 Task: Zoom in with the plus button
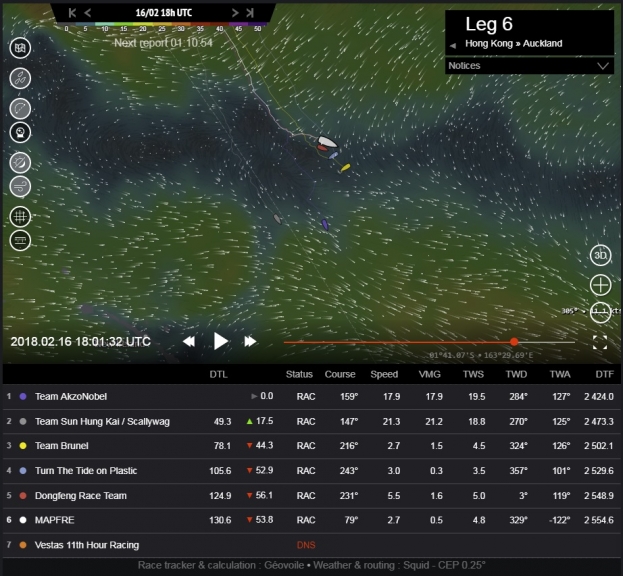tap(600, 285)
